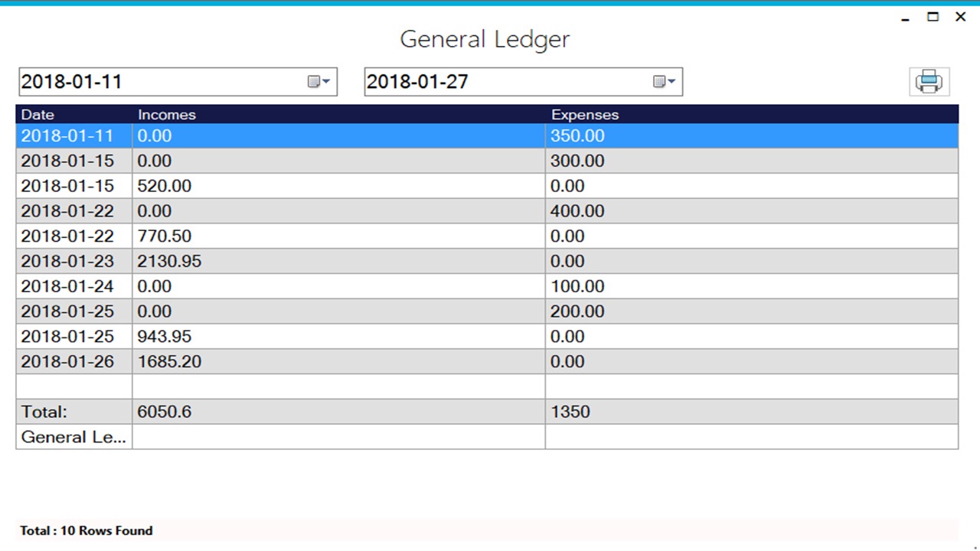Click the General Ledger title
This screenshot has height=551, width=980.
coord(484,39)
